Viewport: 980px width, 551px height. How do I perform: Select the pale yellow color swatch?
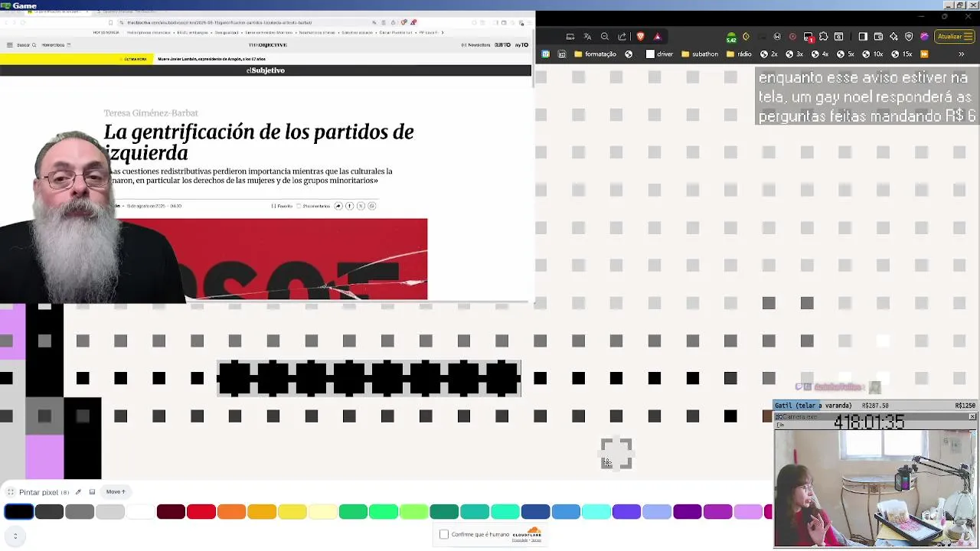(322, 512)
